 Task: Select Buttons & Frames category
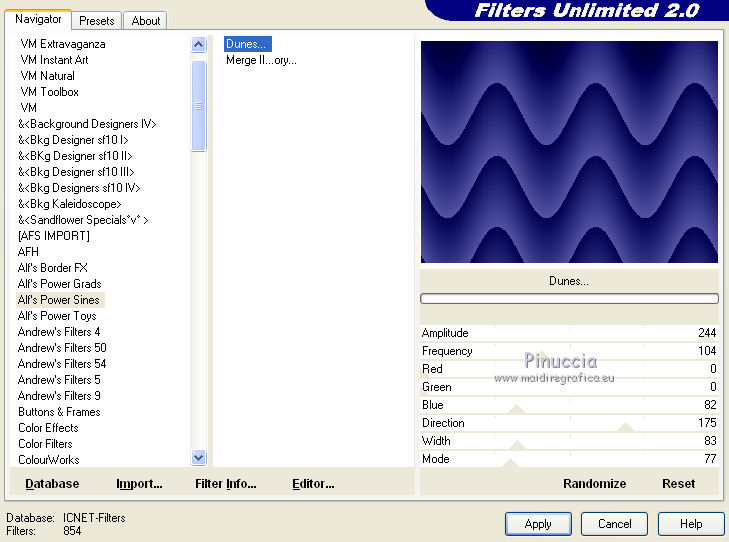59,412
